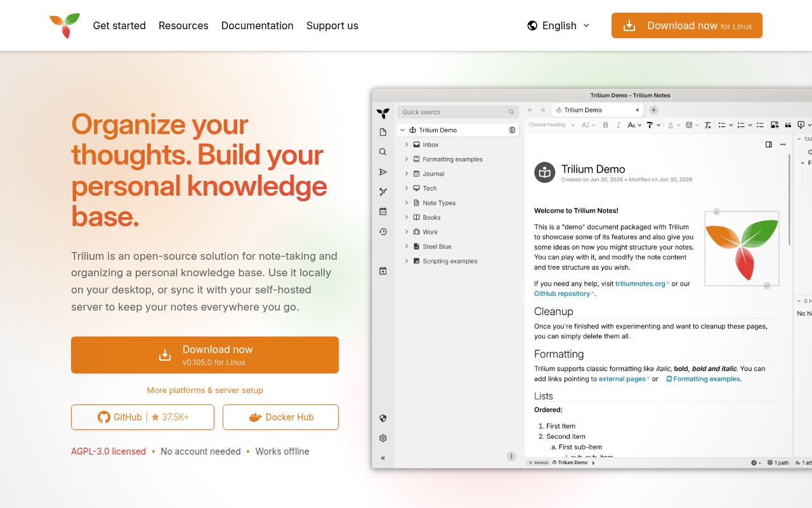The height and width of the screenshot is (508, 812).
Task: Click the remove formatting icon in toolbar
Action: [x=708, y=125]
